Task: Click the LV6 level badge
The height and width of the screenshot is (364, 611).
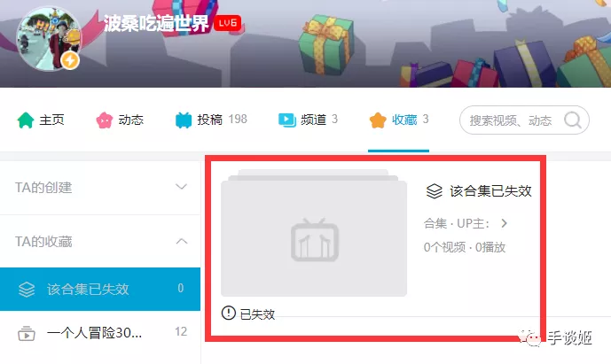Action: click(228, 23)
